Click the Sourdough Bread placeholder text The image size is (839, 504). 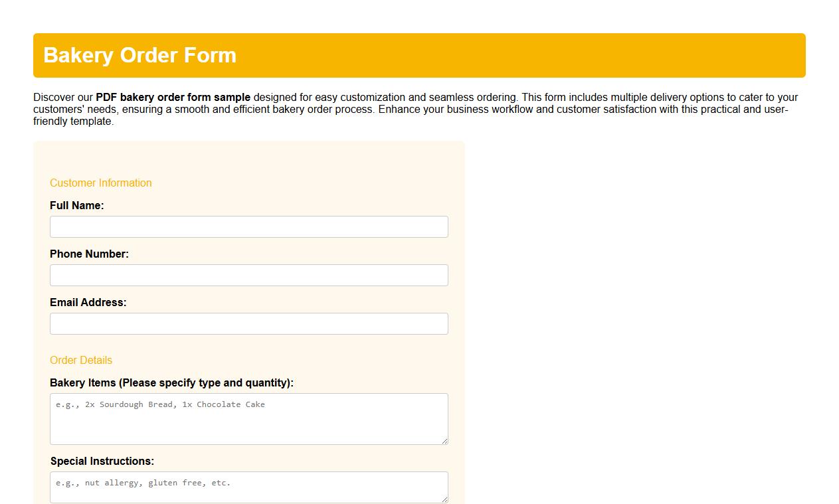coord(159,404)
